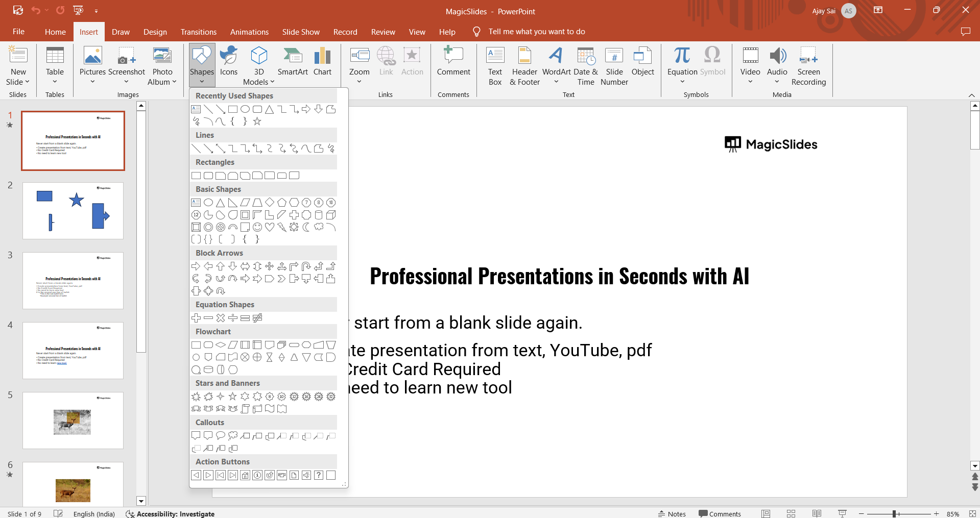Select the smiley face basic shape
980x518 pixels.
pos(257,227)
